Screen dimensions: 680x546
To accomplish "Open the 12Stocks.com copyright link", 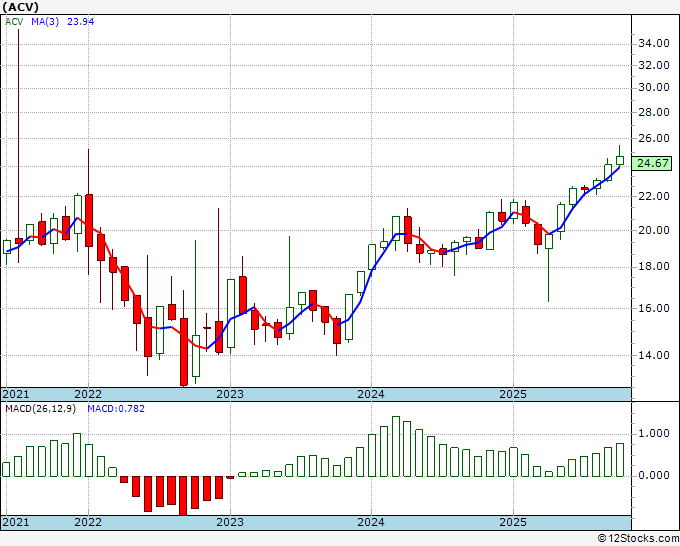I will point(638,539).
